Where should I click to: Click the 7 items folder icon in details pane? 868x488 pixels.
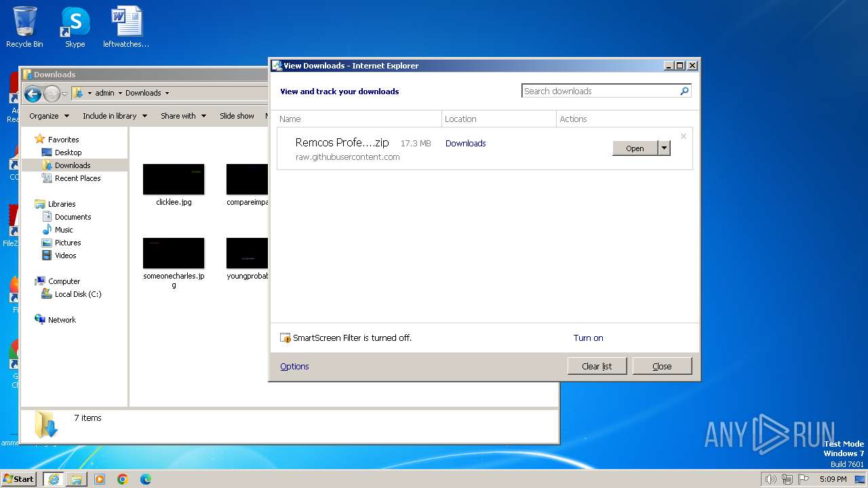(x=46, y=424)
